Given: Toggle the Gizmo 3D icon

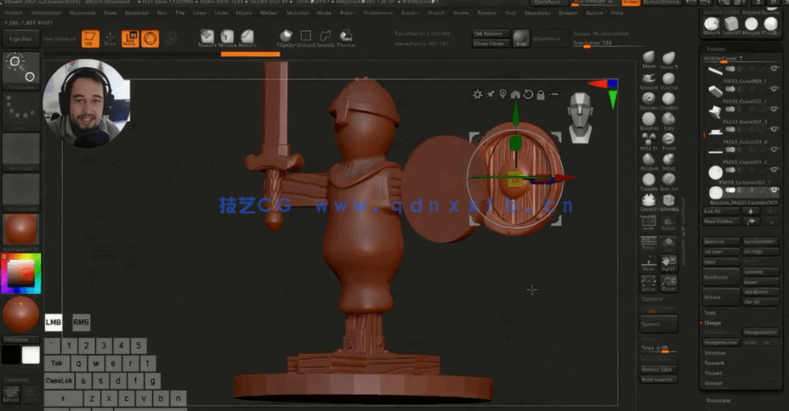Looking at the screenshot, I should coord(150,39).
